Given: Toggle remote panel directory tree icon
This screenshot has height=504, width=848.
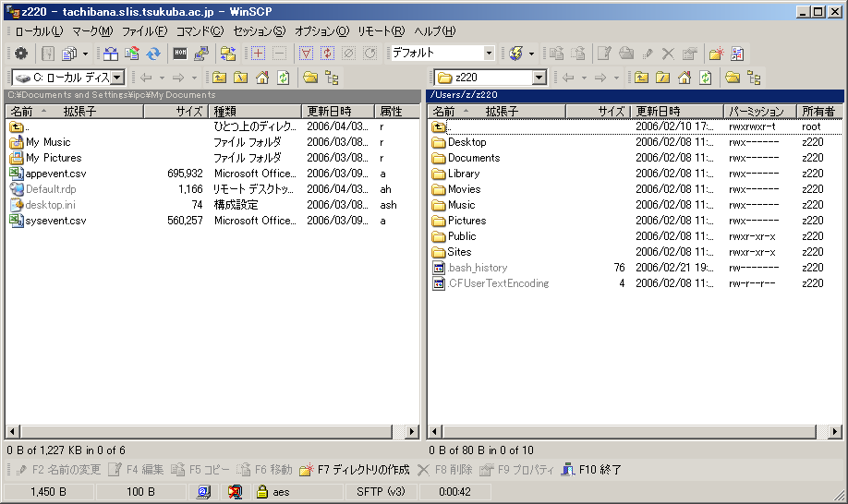Looking at the screenshot, I should 754,78.
